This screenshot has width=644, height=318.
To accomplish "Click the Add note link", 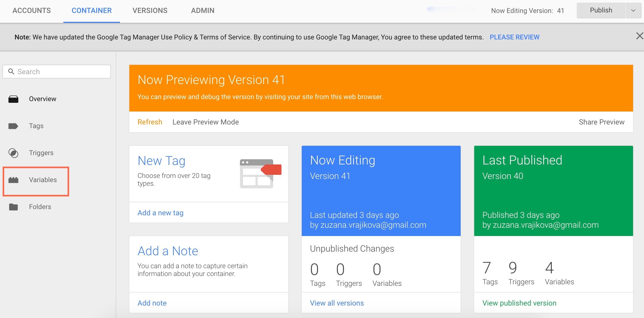I will point(152,303).
